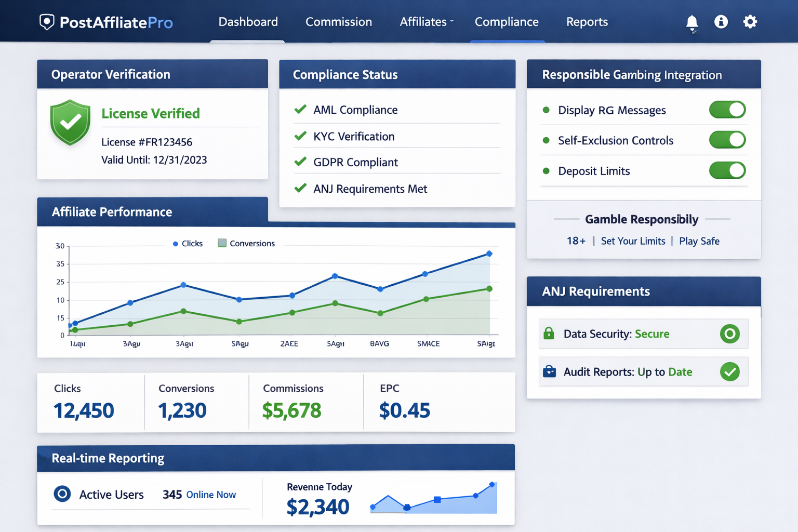Screen dimensions: 798x532
Task: Open the Play Safe link
Action: point(699,241)
